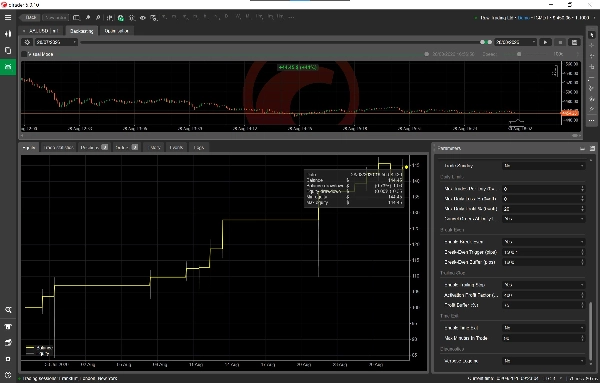Image resolution: width=600 pixels, height=383 pixels.
Task: Open the Verbose Logging dropdown
Action: 543,361
